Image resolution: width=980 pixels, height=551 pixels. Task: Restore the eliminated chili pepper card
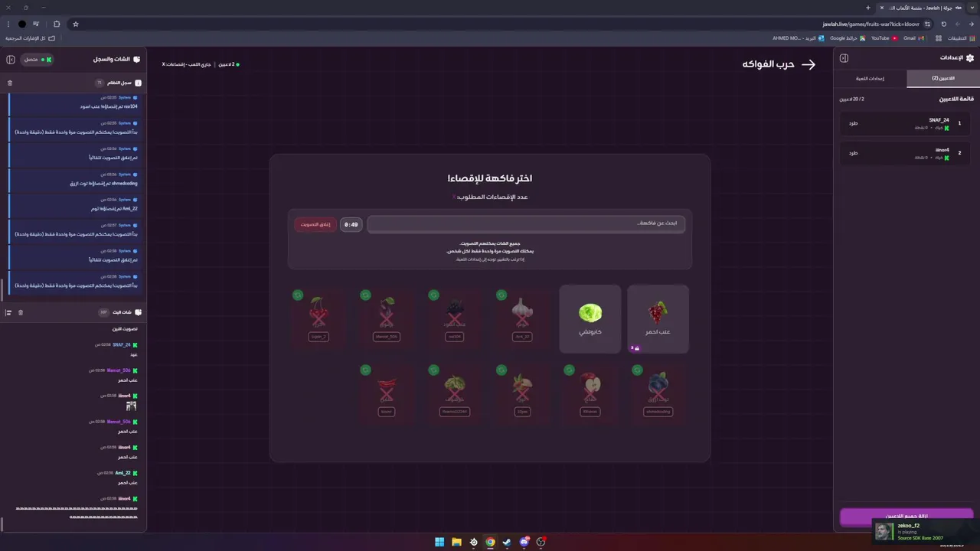click(365, 370)
